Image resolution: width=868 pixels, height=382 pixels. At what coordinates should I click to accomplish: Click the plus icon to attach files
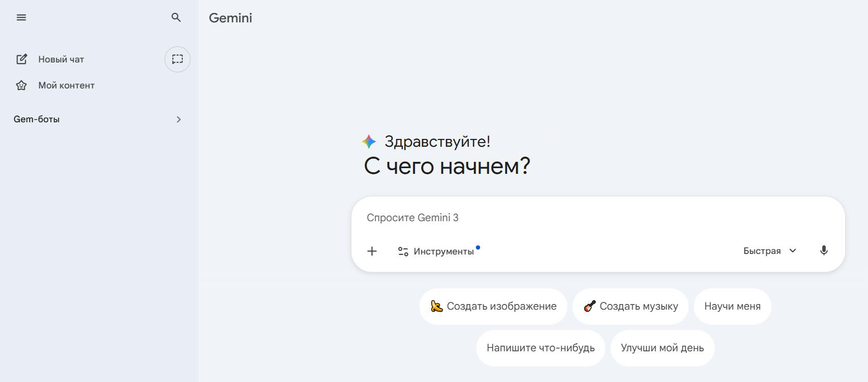click(x=372, y=251)
